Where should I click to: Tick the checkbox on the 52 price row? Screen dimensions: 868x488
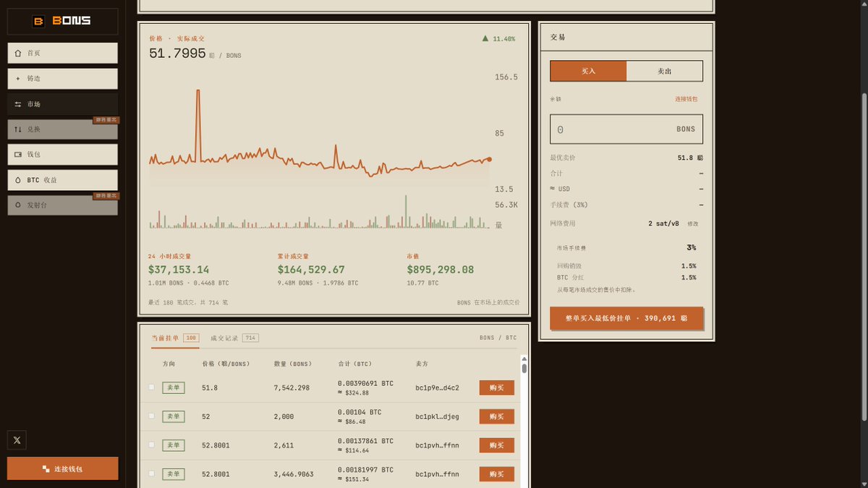coord(151,416)
